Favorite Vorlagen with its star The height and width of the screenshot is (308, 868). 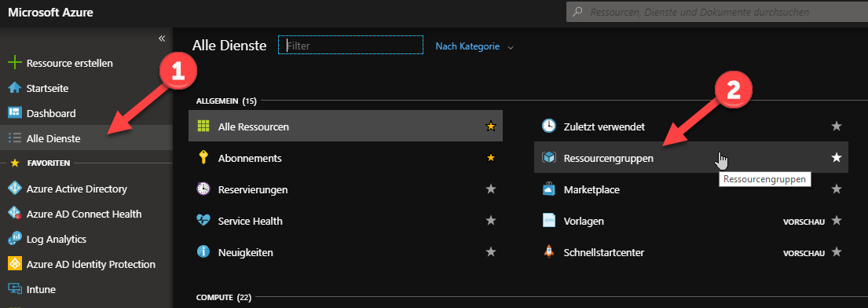tap(837, 221)
